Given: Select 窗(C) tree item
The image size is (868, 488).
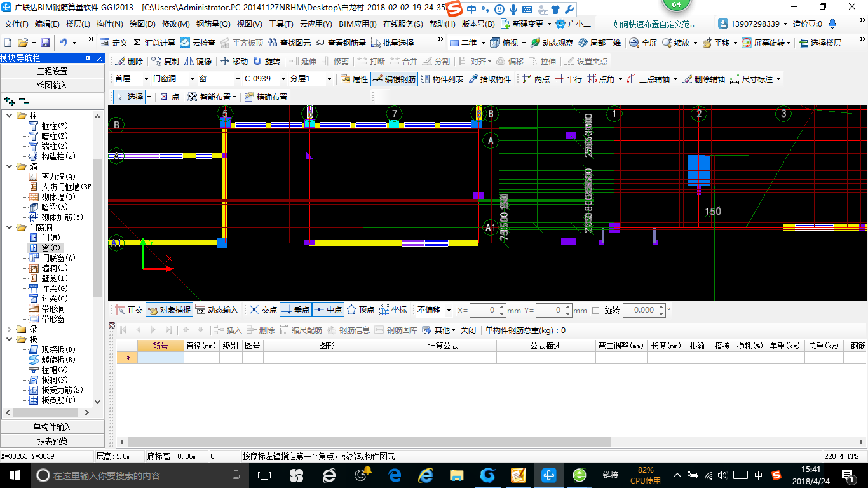Looking at the screenshot, I should click(x=46, y=248).
